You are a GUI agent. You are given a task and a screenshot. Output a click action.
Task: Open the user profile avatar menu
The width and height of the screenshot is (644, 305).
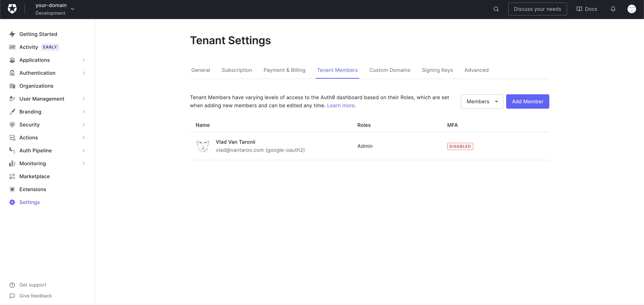pyautogui.click(x=631, y=9)
